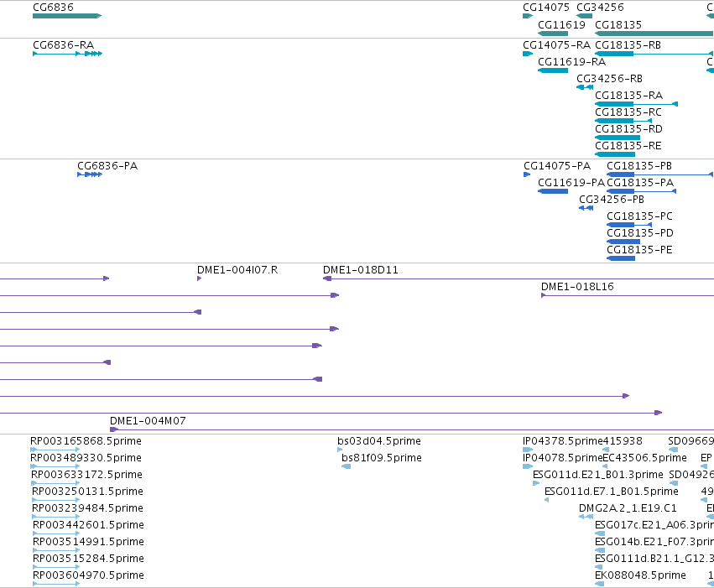Viewport: 714px width, 588px height.
Task: Click the ESG011d.E7.1_B01.5prime label
Action: click(x=612, y=492)
